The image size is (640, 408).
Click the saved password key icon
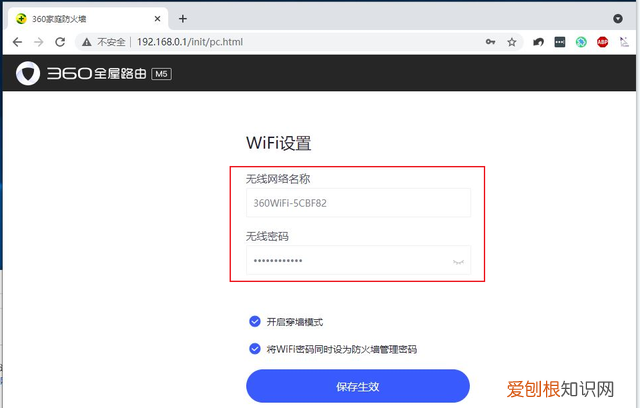(x=490, y=42)
